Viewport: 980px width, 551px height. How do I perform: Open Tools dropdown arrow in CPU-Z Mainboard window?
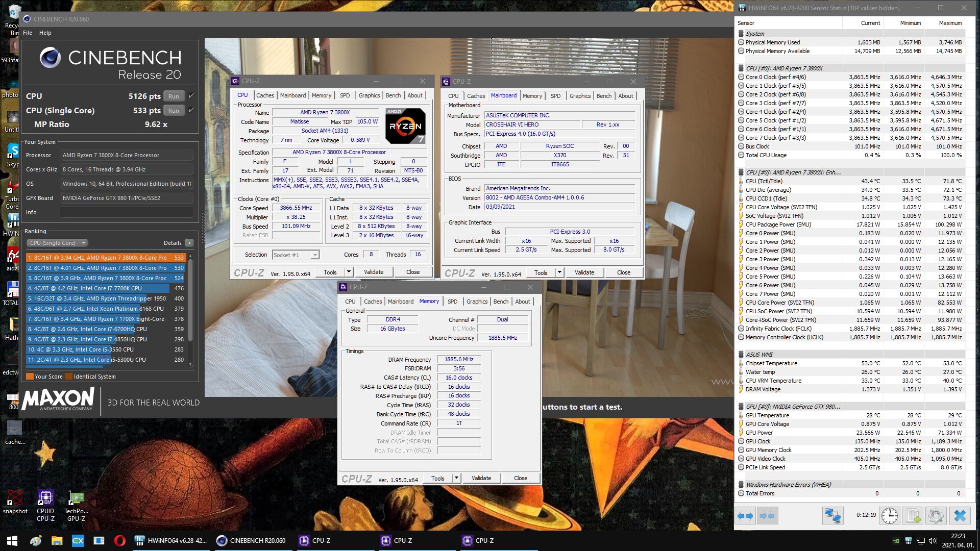click(x=559, y=272)
